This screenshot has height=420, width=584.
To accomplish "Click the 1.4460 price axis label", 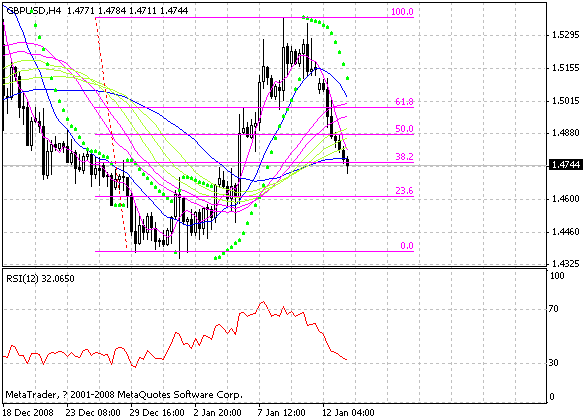I will [x=565, y=232].
